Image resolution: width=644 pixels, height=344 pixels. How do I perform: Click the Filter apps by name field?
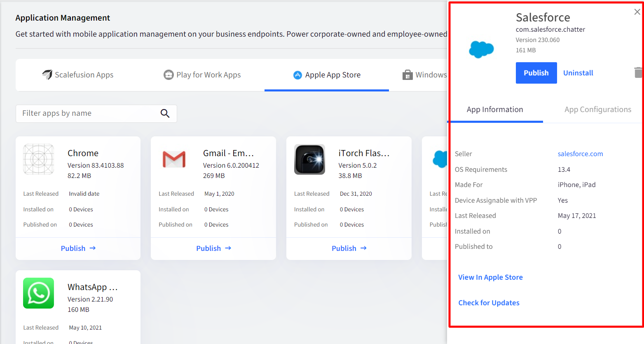(x=96, y=113)
